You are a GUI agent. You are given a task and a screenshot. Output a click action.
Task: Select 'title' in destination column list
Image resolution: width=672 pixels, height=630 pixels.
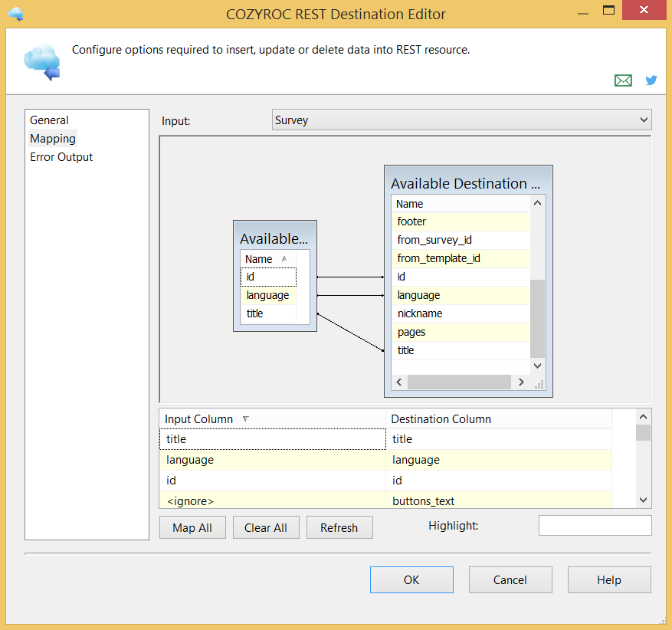461,350
